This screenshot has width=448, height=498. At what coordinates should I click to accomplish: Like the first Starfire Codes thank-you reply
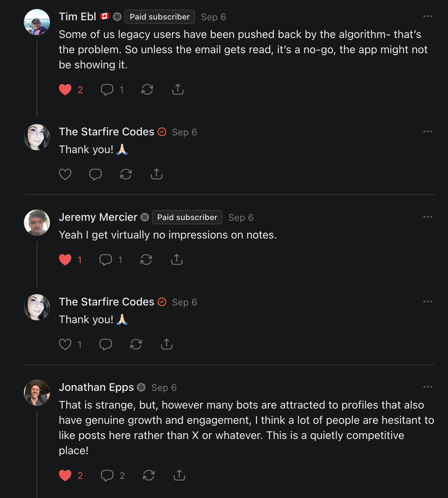65,174
